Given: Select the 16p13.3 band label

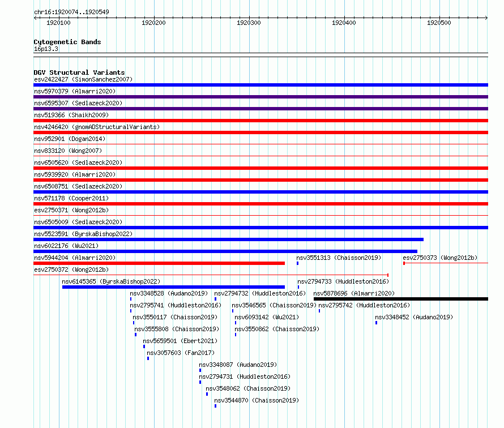Looking at the screenshot, I should coord(46,49).
